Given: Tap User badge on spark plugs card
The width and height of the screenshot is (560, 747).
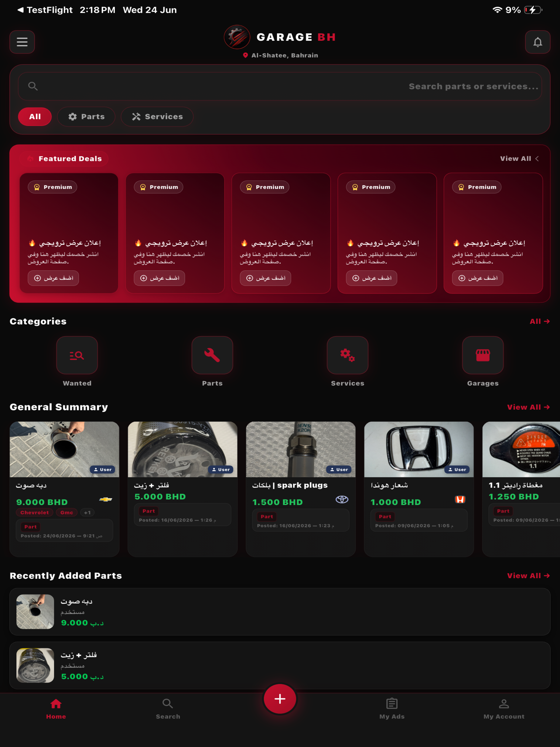Looking at the screenshot, I should 339,469.
